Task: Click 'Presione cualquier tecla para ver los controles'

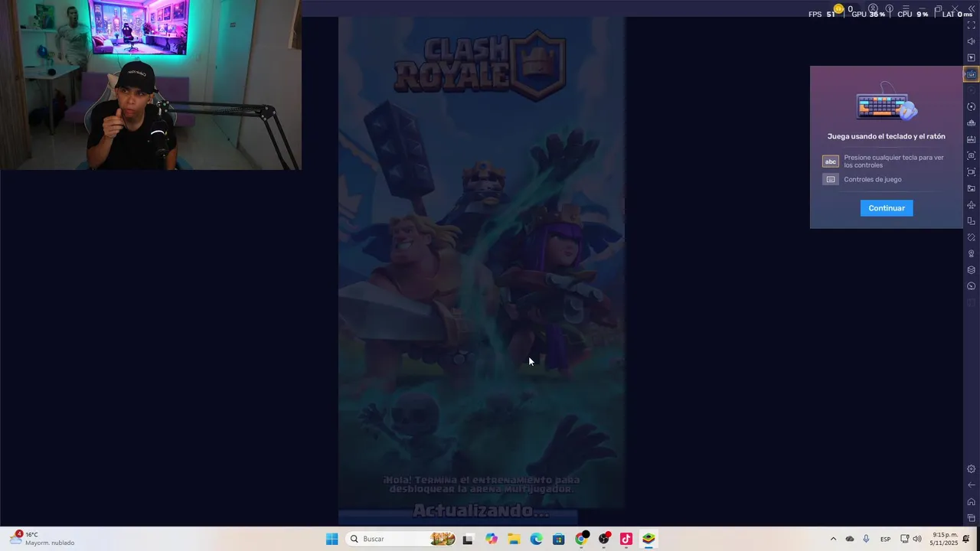Action: [x=893, y=161]
